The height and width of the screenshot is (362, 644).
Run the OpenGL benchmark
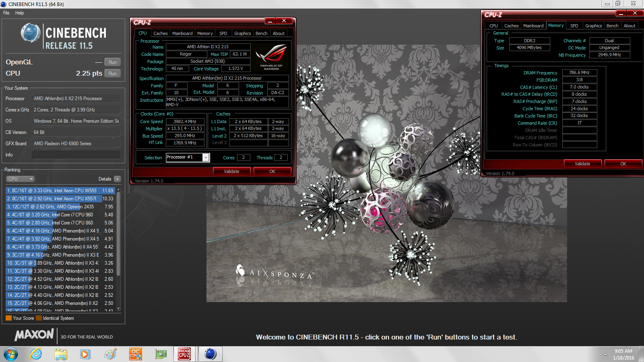[x=113, y=62]
